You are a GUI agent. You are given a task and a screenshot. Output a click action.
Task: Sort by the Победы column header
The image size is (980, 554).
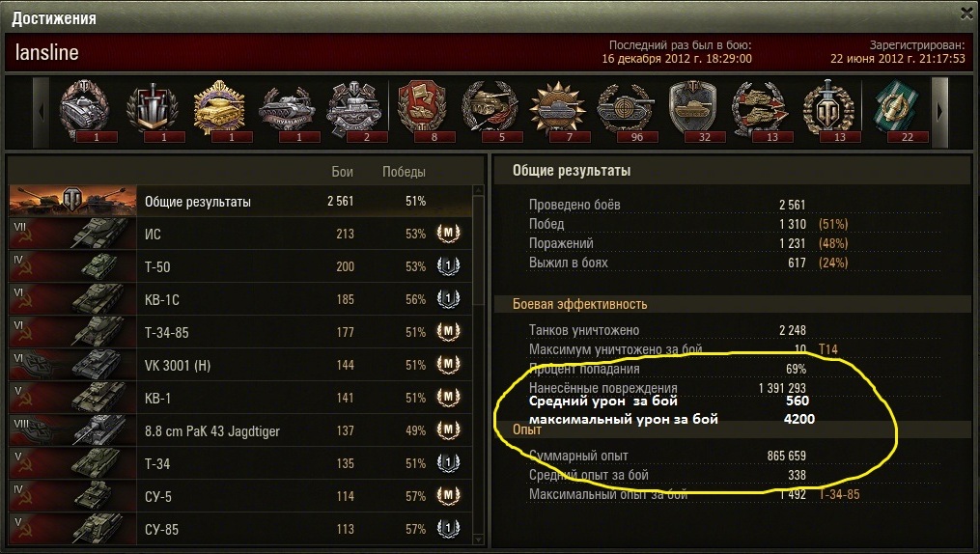click(x=404, y=172)
